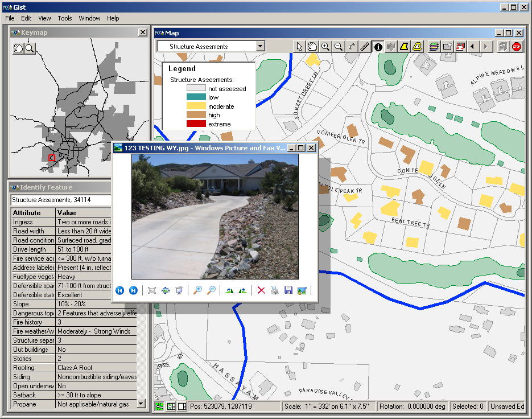The height and width of the screenshot is (419, 532).
Task: Click the Rotation readout in status bar
Action: (413, 406)
